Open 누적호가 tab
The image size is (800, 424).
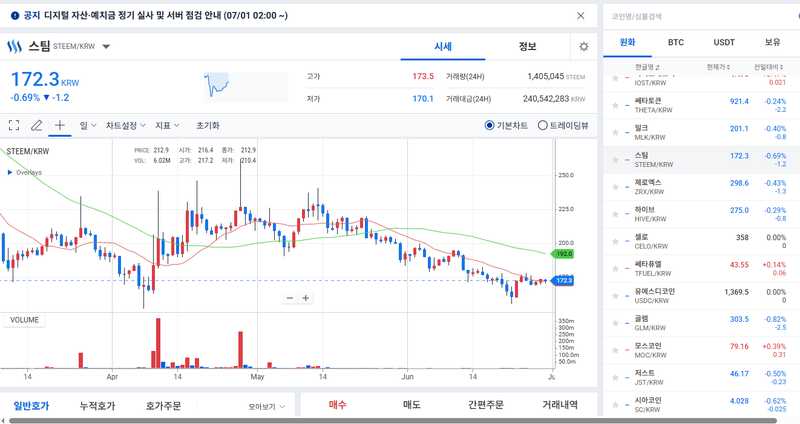[x=97, y=406]
